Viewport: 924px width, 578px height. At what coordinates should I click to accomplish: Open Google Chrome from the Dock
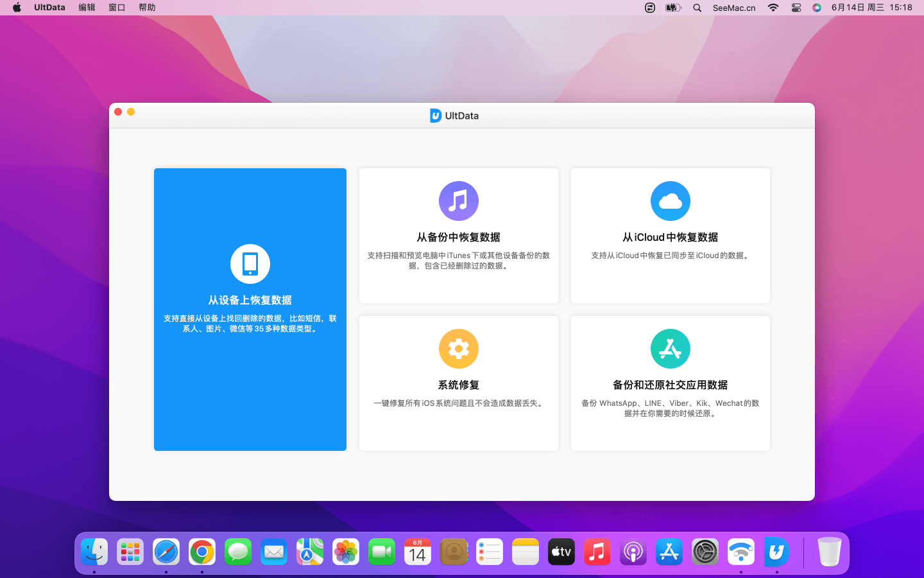point(202,552)
